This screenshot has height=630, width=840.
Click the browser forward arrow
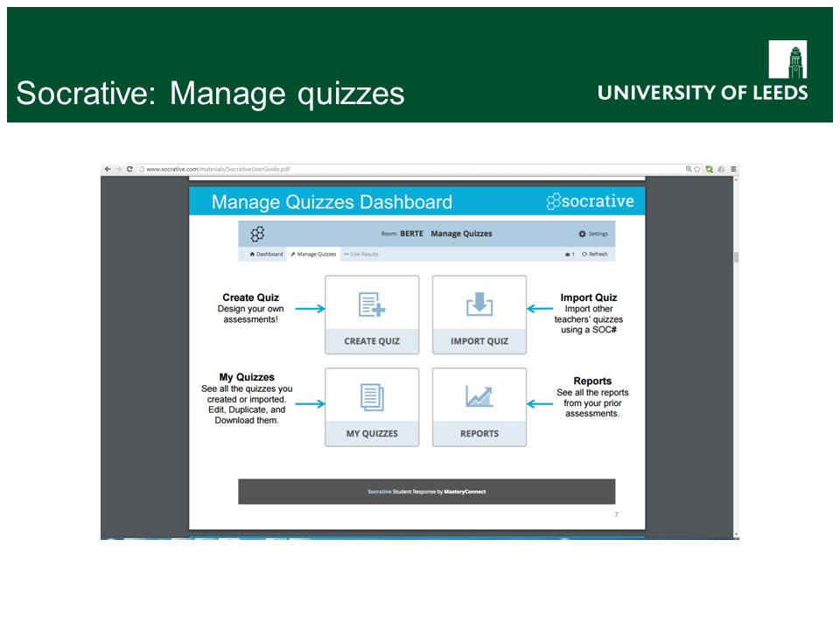pyautogui.click(x=118, y=169)
